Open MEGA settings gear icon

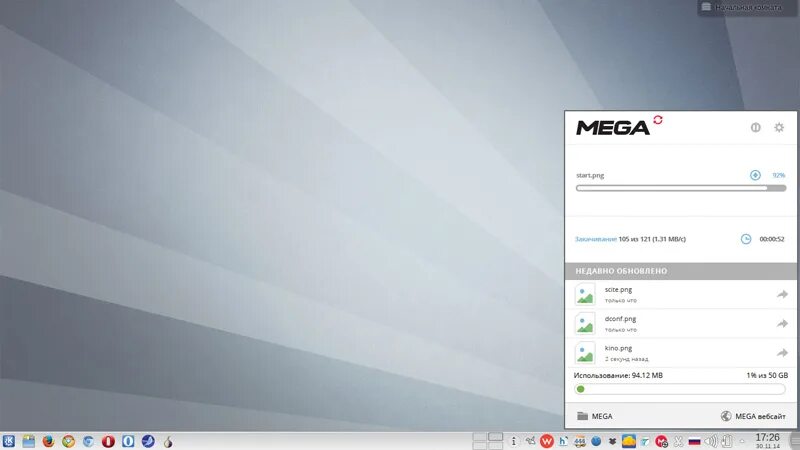point(779,128)
